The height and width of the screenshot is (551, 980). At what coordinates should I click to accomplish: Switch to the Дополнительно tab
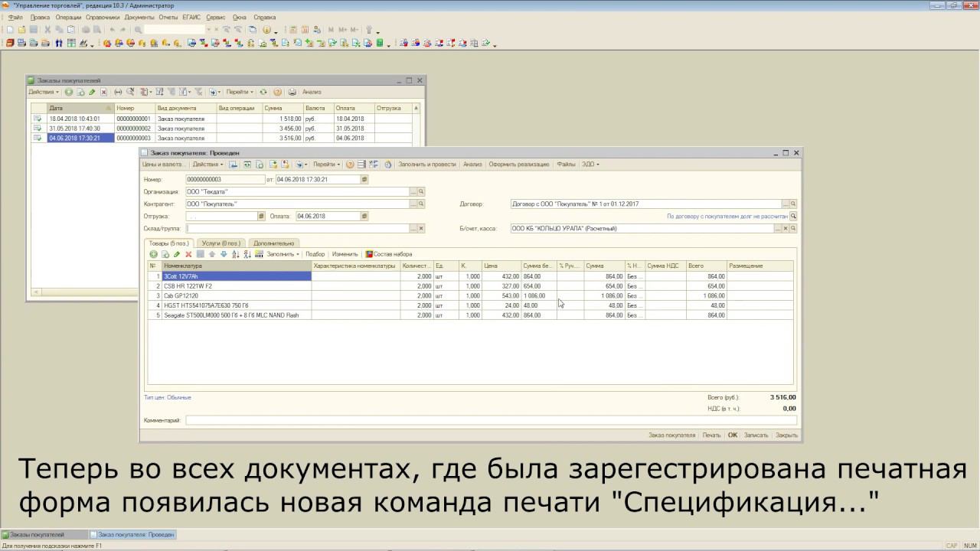pyautogui.click(x=273, y=243)
